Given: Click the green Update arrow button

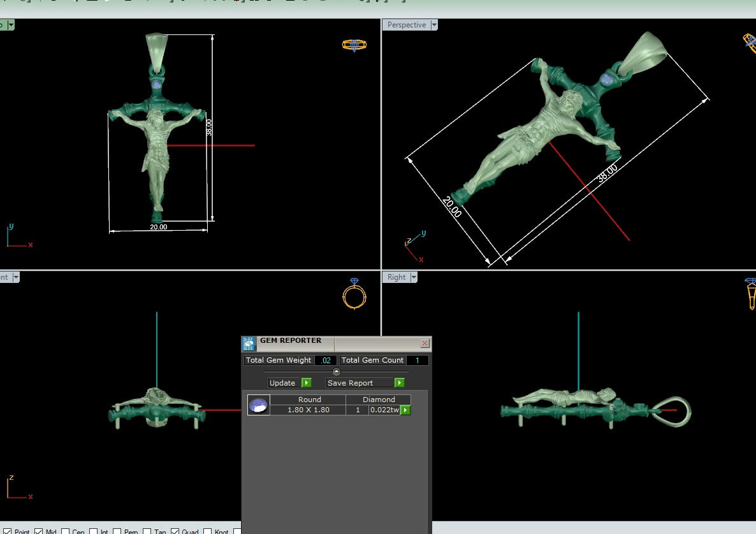Looking at the screenshot, I should (x=306, y=383).
